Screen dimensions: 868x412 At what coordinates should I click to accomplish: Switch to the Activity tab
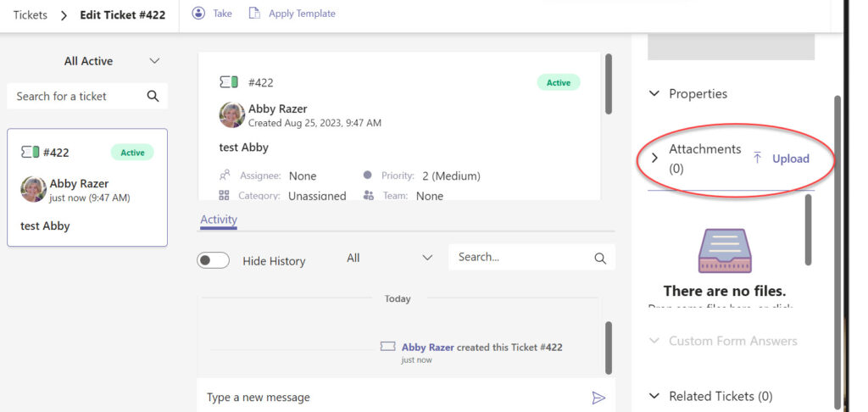click(x=219, y=220)
